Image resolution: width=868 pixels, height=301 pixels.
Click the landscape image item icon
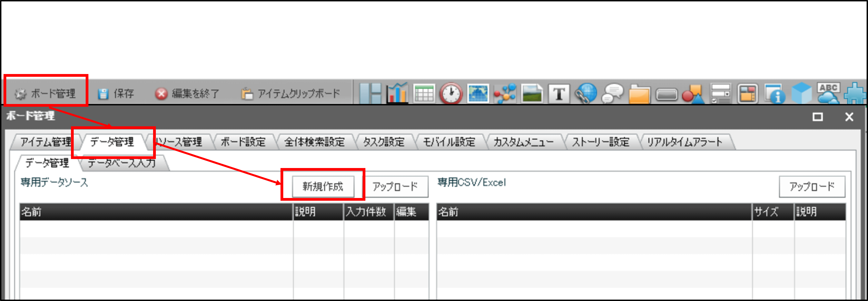(532, 93)
